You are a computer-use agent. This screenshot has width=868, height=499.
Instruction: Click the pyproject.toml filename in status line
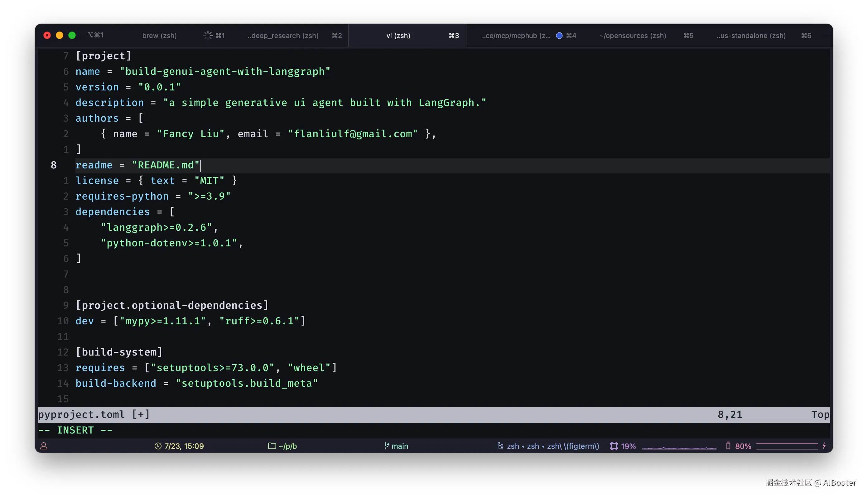click(81, 415)
